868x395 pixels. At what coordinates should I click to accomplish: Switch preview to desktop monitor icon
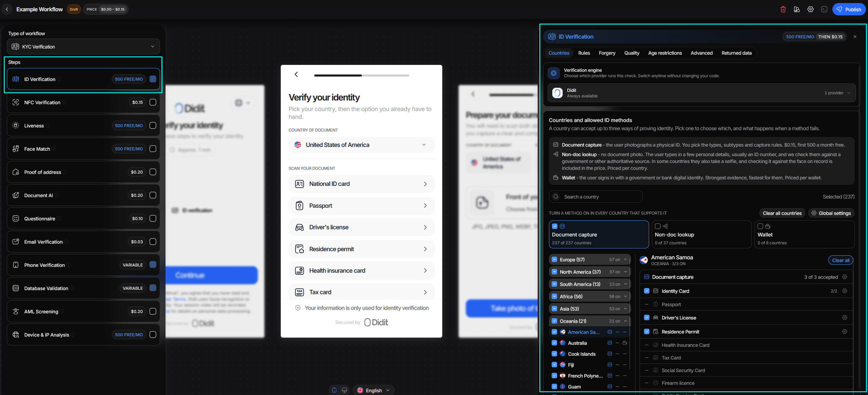(x=344, y=390)
